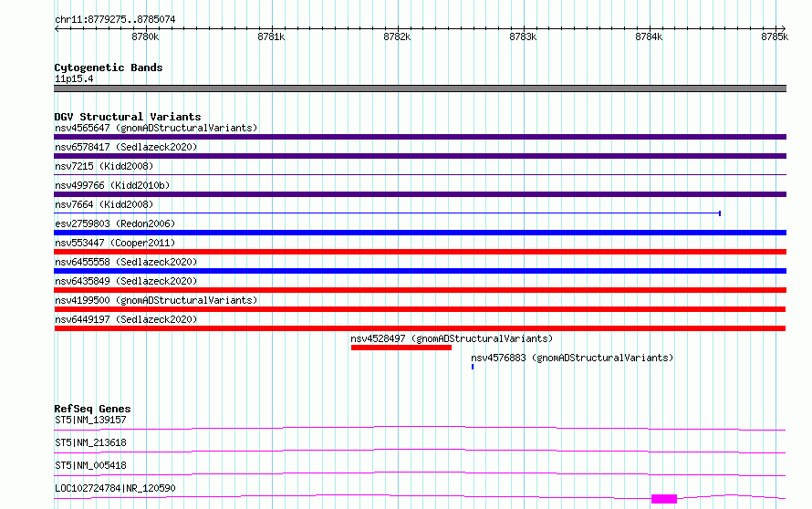
Task: Click the 8781k ruler tick label
Action: coord(271,36)
